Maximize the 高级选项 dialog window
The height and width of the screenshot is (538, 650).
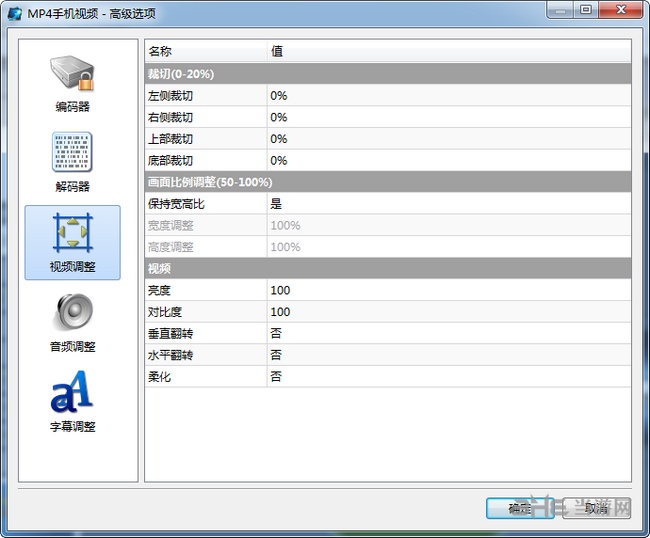tap(586, 10)
